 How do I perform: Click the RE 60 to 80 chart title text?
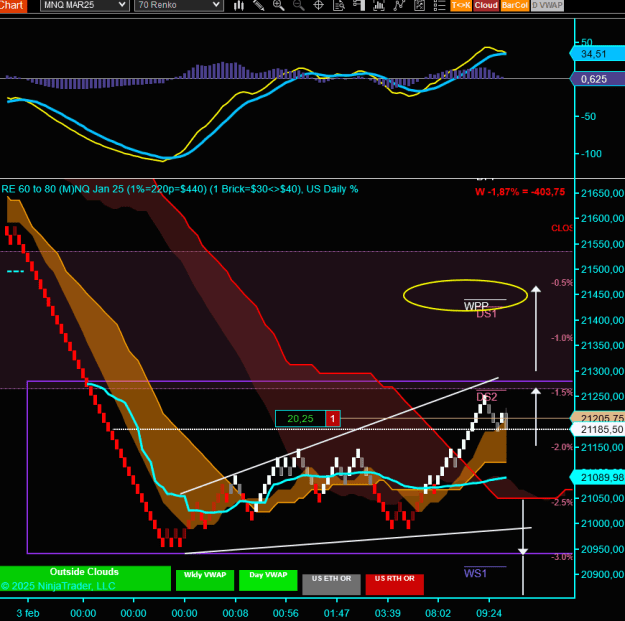point(179,189)
